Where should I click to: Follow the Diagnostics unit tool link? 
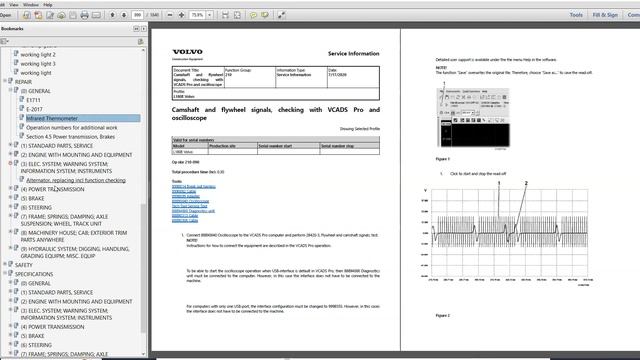(x=193, y=211)
